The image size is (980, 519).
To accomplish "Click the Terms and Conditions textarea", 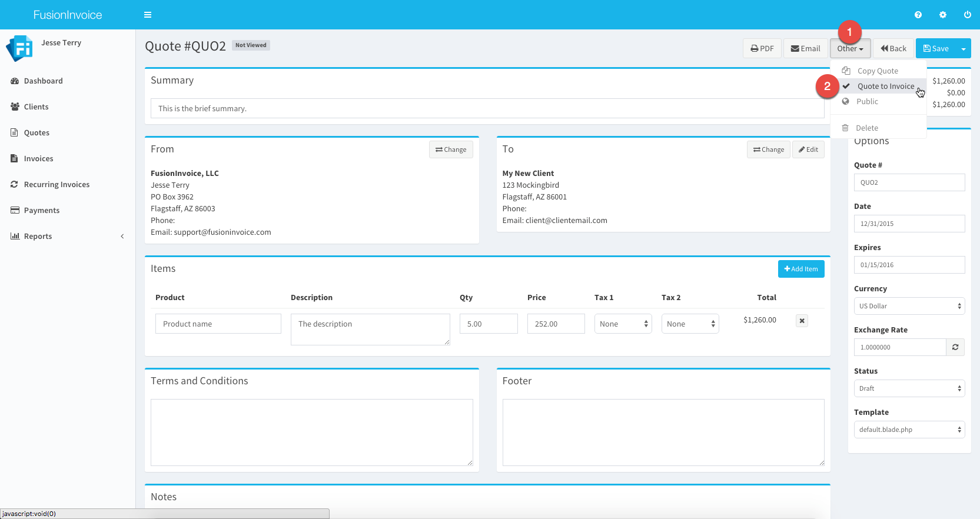I will click(x=312, y=432).
